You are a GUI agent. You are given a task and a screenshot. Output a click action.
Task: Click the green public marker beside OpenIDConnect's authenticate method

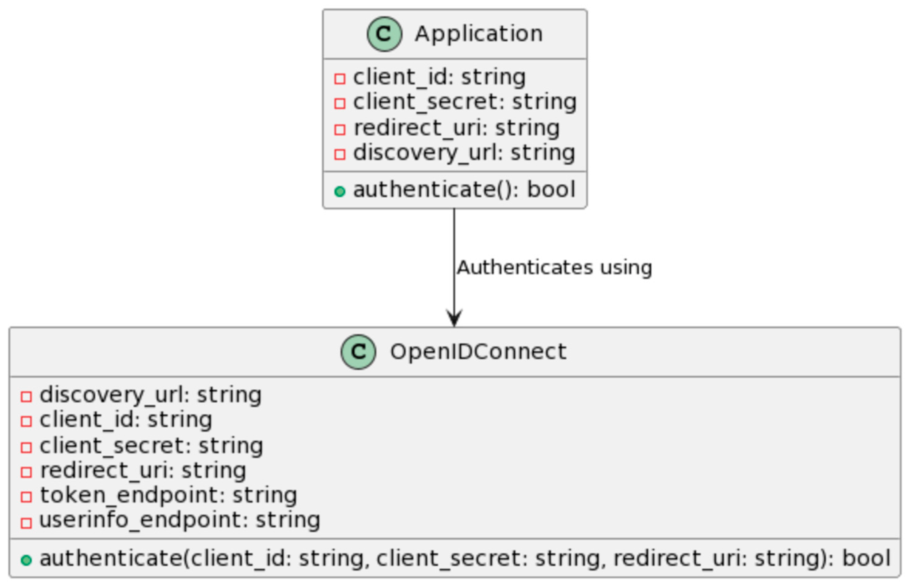pos(26,560)
